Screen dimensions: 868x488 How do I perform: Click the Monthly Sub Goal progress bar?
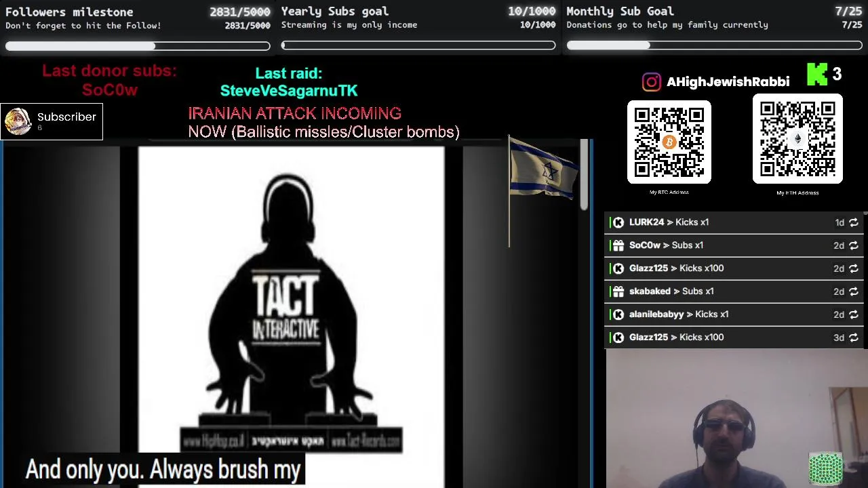click(714, 45)
